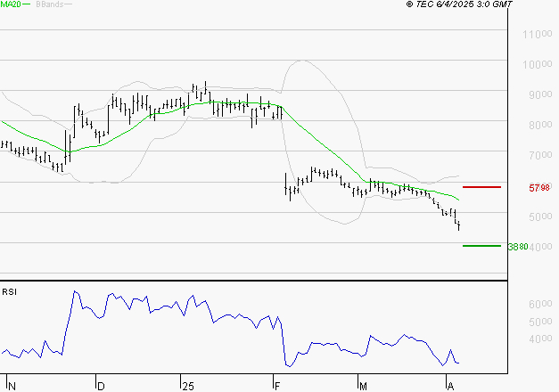
Task: Click the last price bar on chart
Action: click(x=459, y=226)
